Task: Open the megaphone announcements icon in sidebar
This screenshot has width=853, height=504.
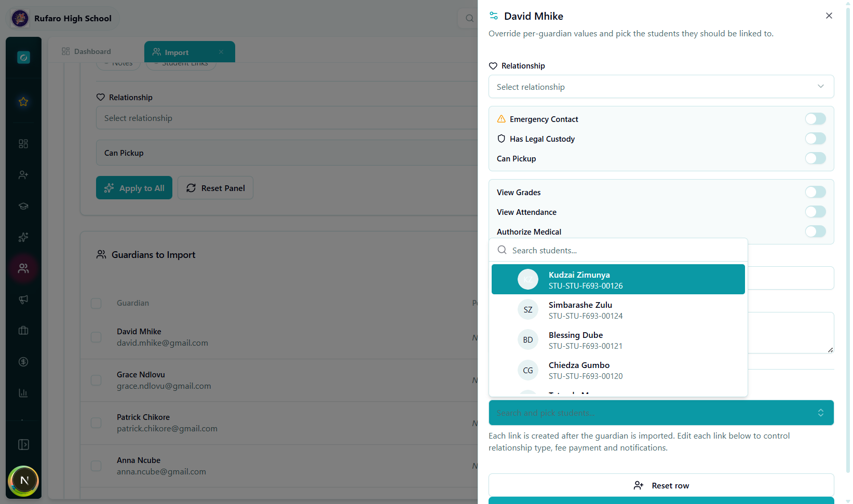Action: tap(23, 299)
